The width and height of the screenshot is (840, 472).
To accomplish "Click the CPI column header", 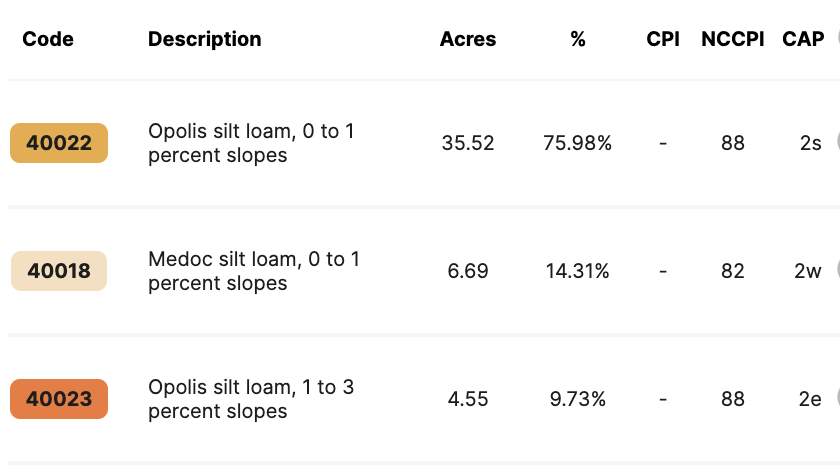I will click(663, 39).
